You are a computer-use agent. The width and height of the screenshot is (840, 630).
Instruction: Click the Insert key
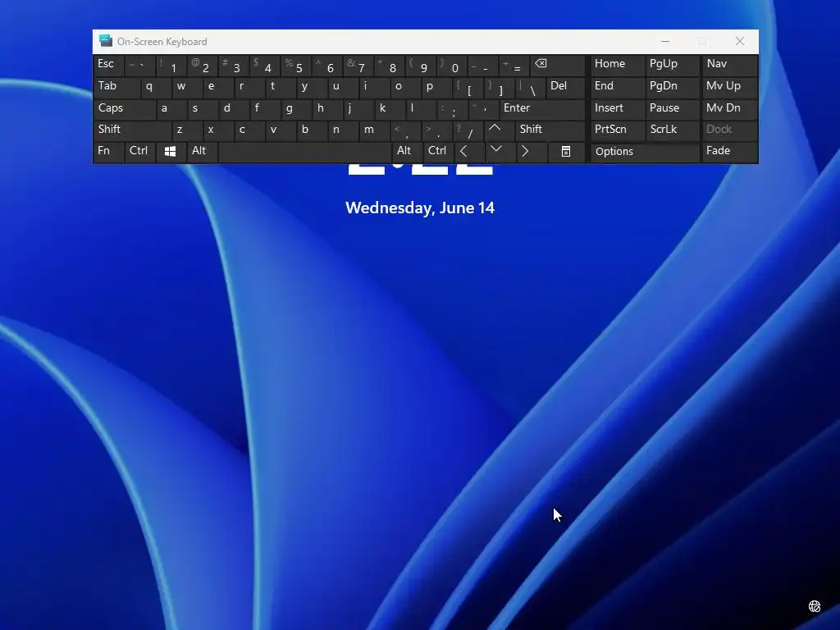pyautogui.click(x=617, y=109)
